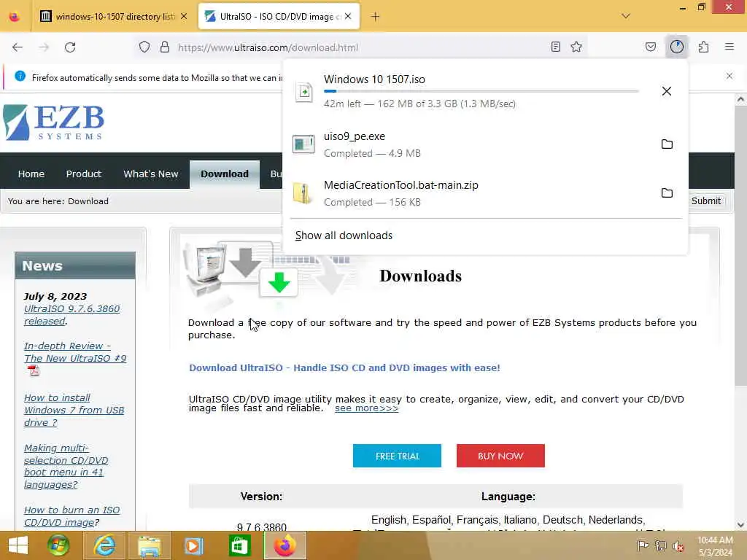
Task: Toggle reader view icon in address bar
Action: [555, 47]
